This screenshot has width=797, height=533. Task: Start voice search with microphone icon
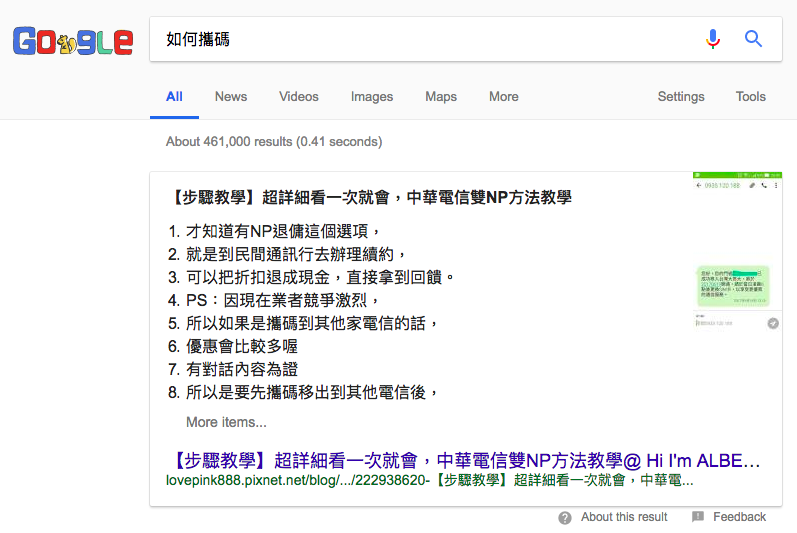(713, 39)
